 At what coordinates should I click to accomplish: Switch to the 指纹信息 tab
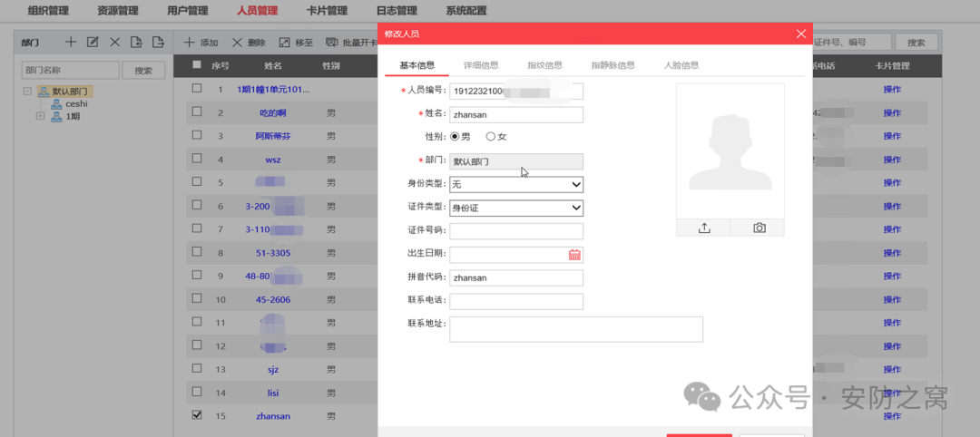(545, 65)
